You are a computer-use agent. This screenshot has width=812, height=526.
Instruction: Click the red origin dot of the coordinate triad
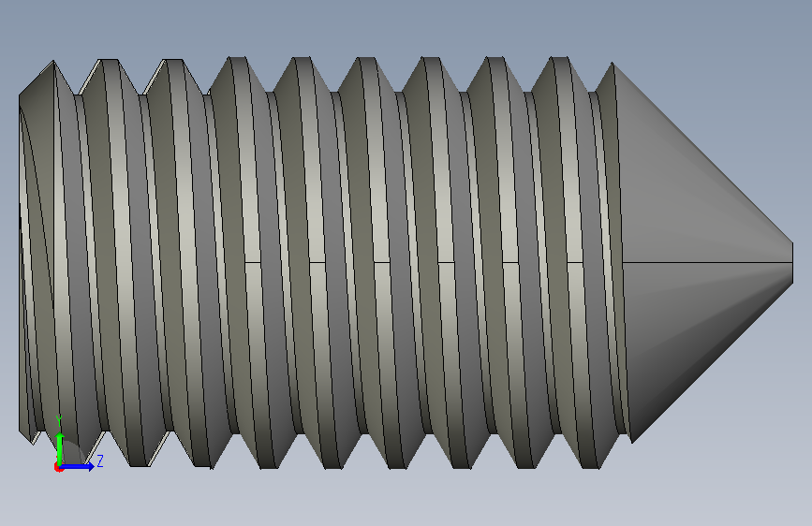click(x=58, y=467)
